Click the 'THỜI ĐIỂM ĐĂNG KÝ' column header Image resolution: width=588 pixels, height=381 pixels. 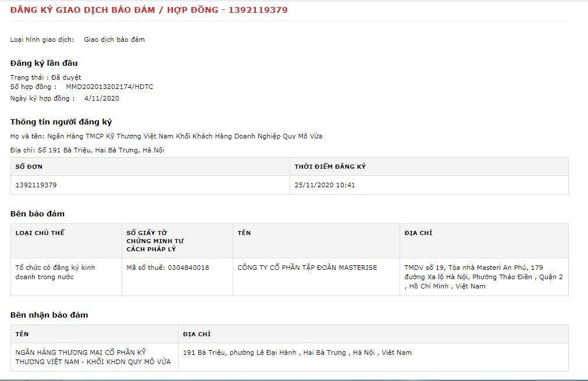pos(330,166)
